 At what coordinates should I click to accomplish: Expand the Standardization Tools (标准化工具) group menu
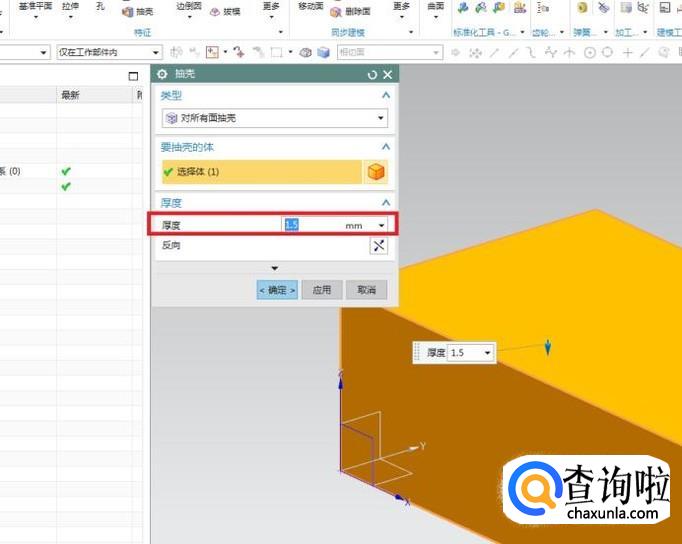pos(522,32)
